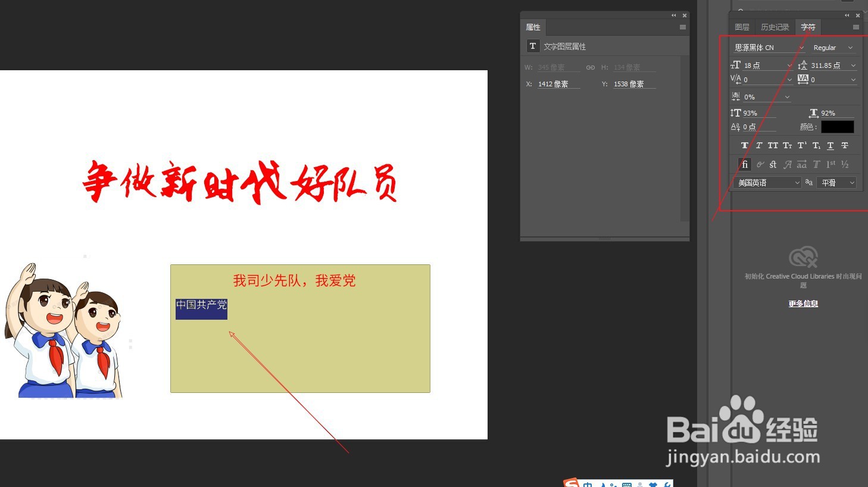This screenshot has width=868, height=487.
Task: Open the 平滑 anti-aliasing dropdown
Action: [x=836, y=182]
